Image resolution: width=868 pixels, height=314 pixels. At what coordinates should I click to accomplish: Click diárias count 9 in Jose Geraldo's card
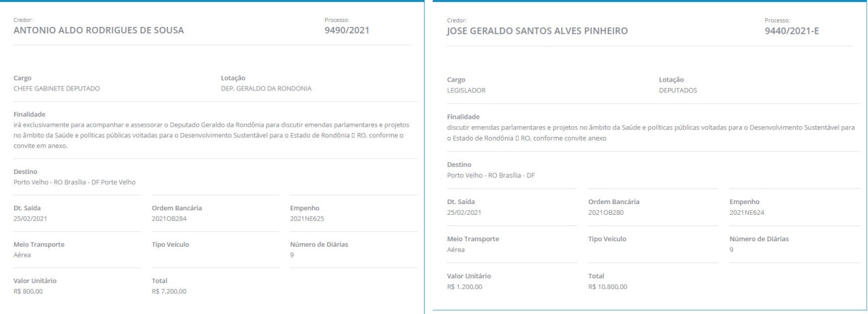pyautogui.click(x=731, y=249)
